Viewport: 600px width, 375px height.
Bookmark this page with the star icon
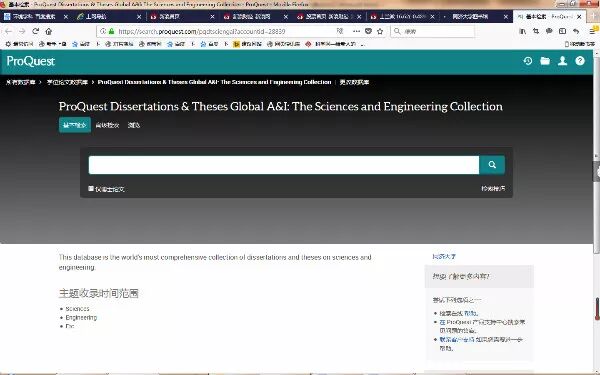380,31
